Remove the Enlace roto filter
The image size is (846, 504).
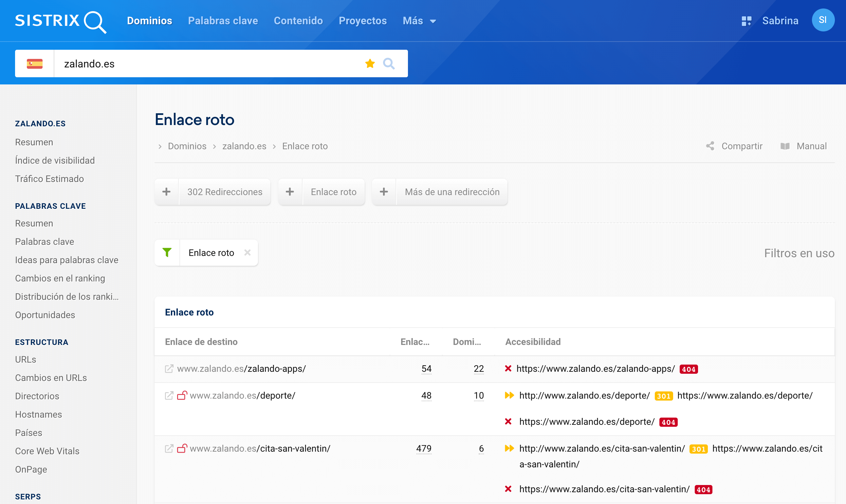coord(247,253)
